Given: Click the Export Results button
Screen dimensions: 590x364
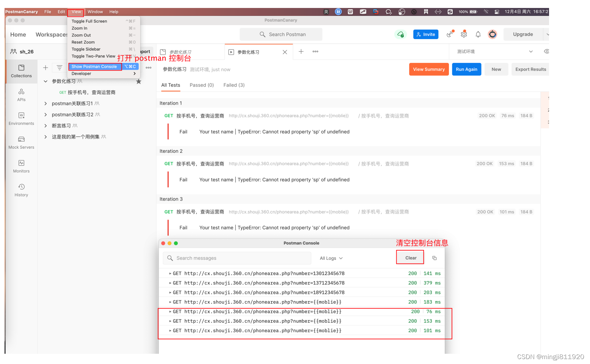Looking at the screenshot, I should [530, 69].
